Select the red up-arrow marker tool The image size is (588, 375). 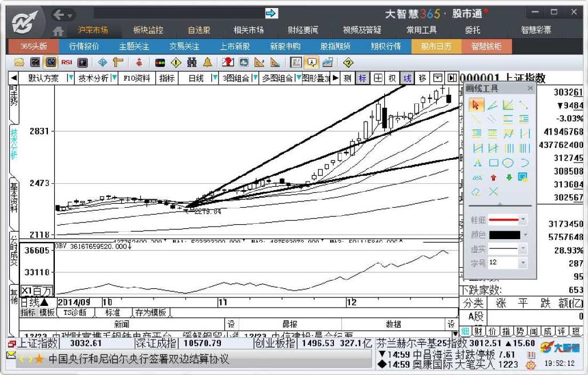pyautogui.click(x=493, y=178)
